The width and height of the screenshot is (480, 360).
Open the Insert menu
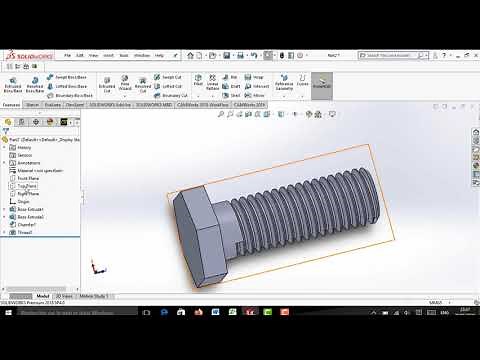pyautogui.click(x=109, y=55)
